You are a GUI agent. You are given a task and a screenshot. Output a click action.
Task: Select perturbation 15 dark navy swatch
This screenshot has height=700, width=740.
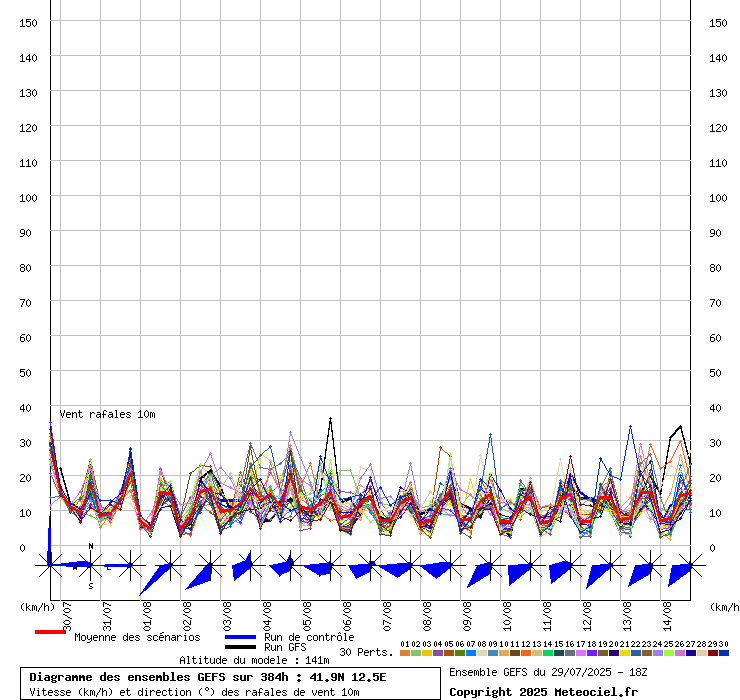point(558,653)
